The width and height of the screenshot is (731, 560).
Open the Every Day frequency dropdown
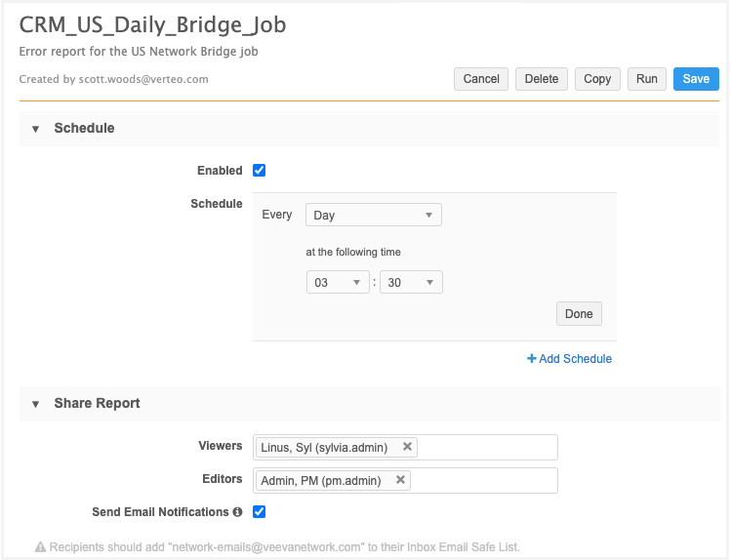373,215
